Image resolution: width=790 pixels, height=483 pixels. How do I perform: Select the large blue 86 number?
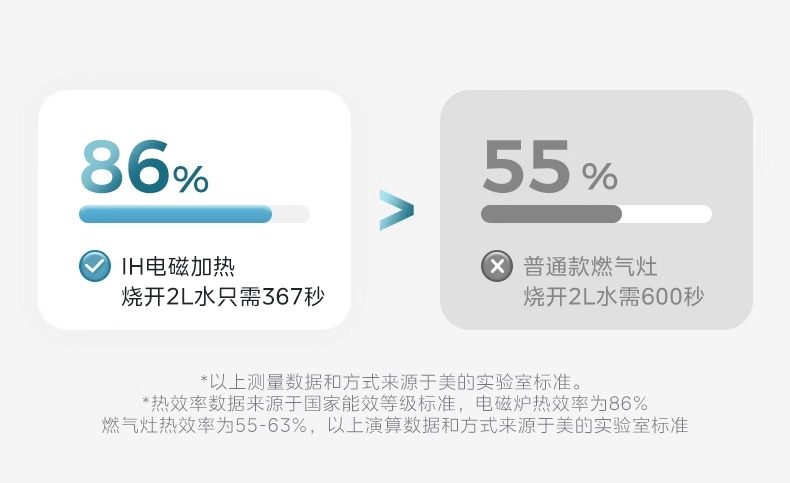click(x=123, y=167)
